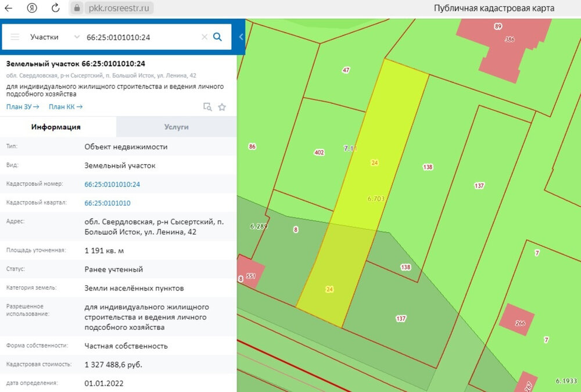Open the hamburger menu in search bar
The height and width of the screenshot is (392, 581).
point(15,37)
